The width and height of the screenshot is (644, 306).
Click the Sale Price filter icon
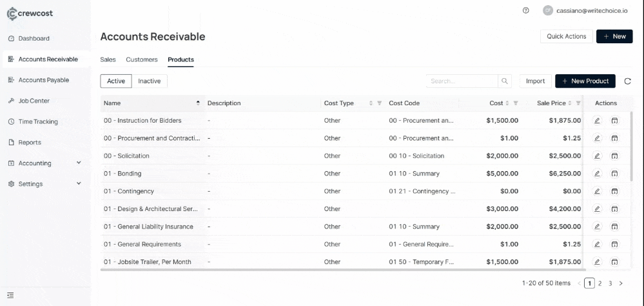[578, 103]
